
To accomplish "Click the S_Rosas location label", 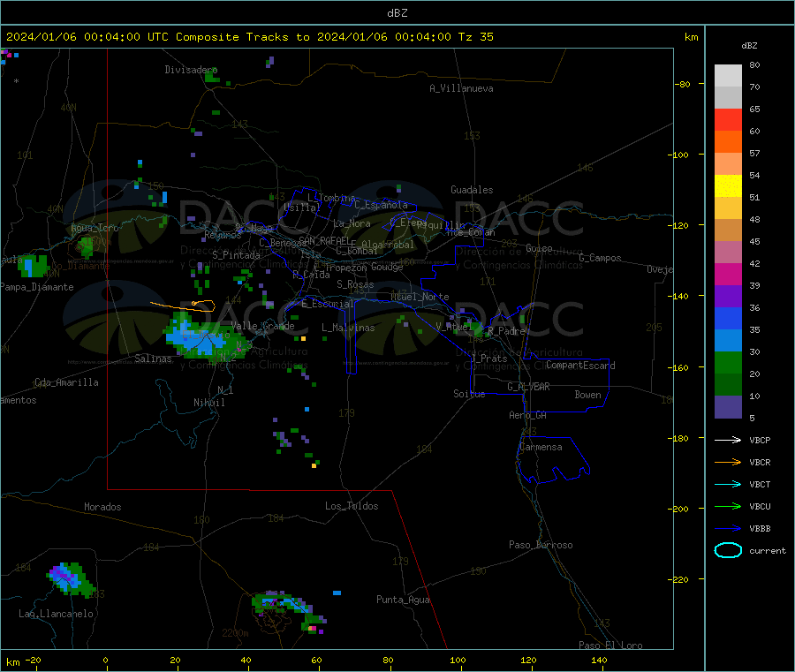I will click(x=355, y=284).
